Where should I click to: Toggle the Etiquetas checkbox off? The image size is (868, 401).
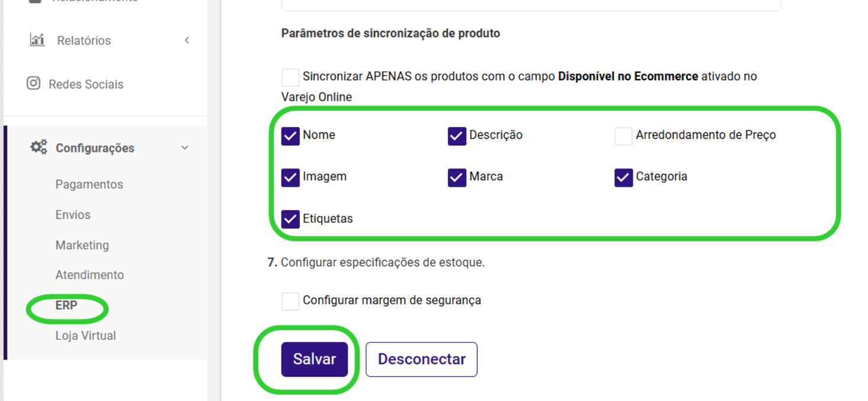290,219
